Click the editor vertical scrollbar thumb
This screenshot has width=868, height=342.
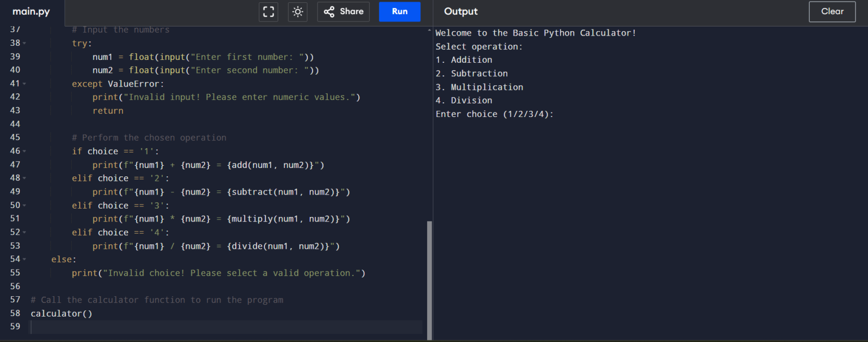(429, 279)
